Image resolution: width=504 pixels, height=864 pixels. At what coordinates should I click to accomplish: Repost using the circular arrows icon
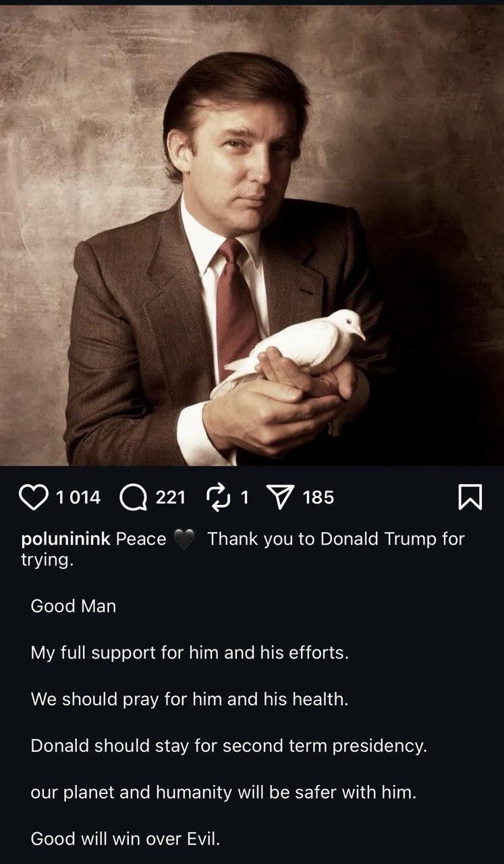(x=218, y=497)
